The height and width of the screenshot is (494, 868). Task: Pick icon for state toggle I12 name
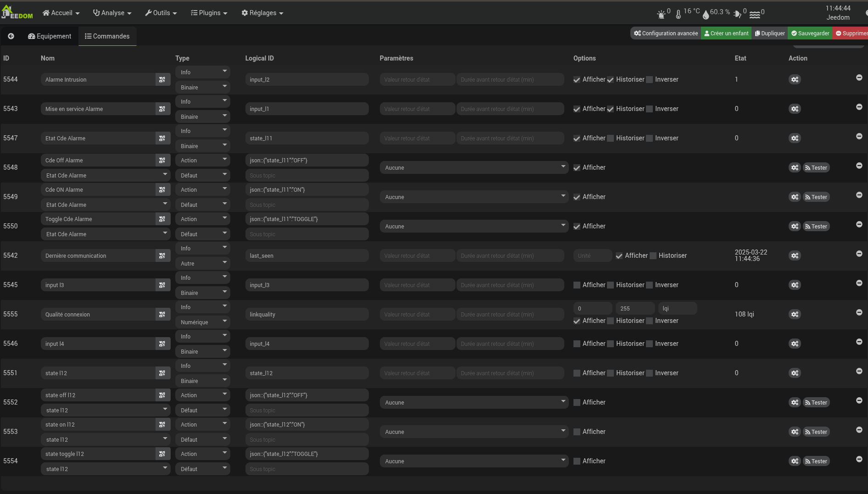point(162,454)
